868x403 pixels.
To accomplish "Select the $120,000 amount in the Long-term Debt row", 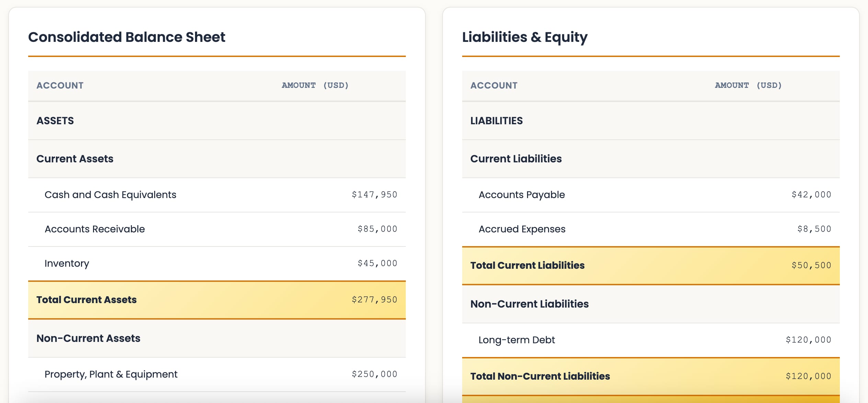I will pos(809,340).
